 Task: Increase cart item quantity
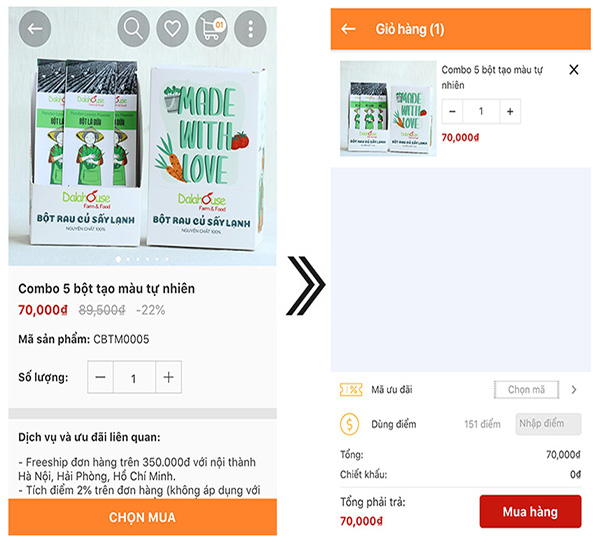click(x=508, y=111)
